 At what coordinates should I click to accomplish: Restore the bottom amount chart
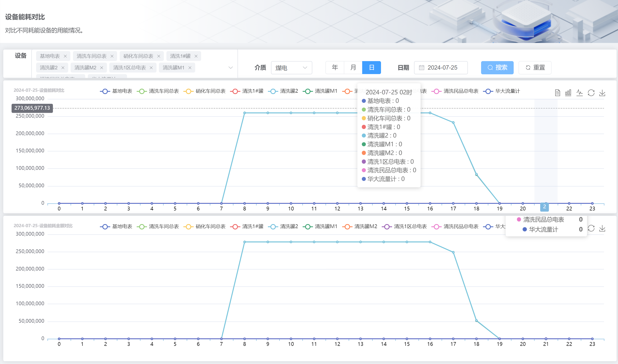591,228
